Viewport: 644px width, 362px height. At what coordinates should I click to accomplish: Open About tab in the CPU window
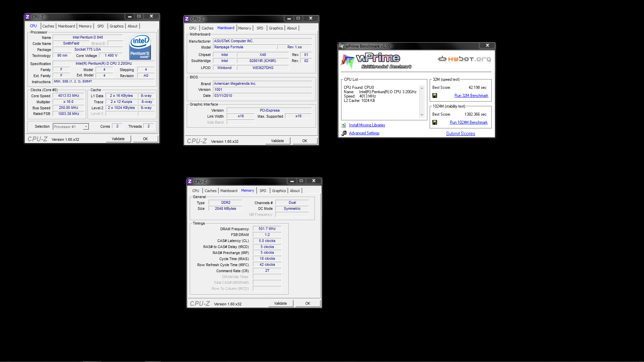pos(132,26)
